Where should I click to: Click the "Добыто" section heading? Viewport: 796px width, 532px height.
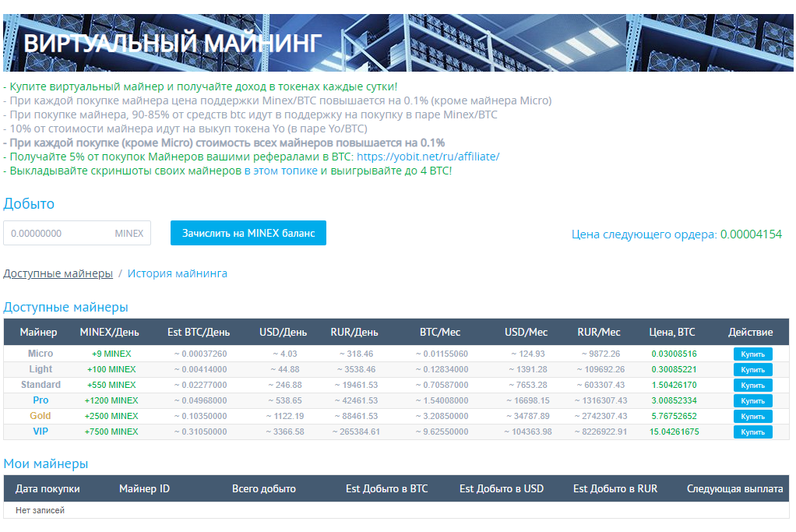tap(29, 203)
